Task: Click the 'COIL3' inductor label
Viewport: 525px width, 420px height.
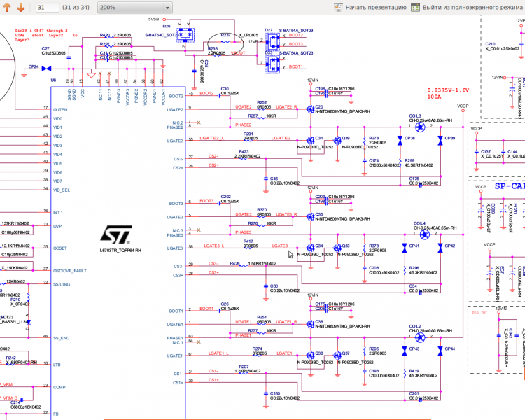Action: point(415,115)
